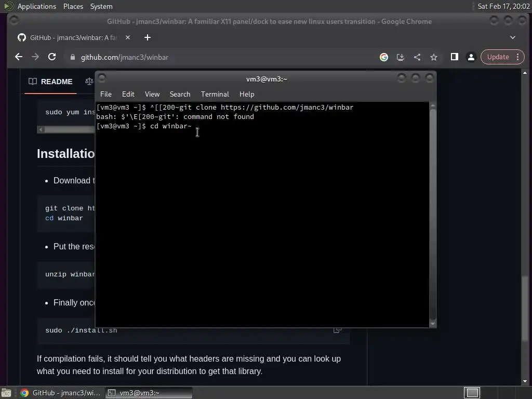Open Applications menu
This screenshot has width=532, height=399.
point(37,6)
